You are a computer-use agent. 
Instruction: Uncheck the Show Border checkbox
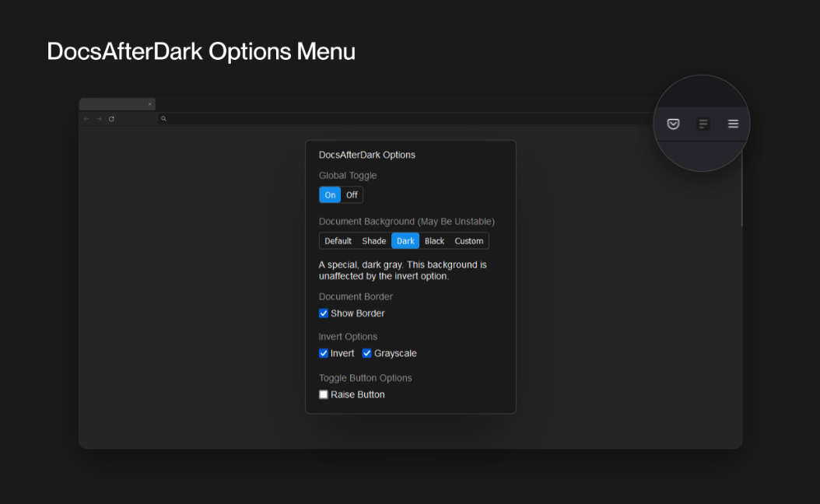[324, 313]
